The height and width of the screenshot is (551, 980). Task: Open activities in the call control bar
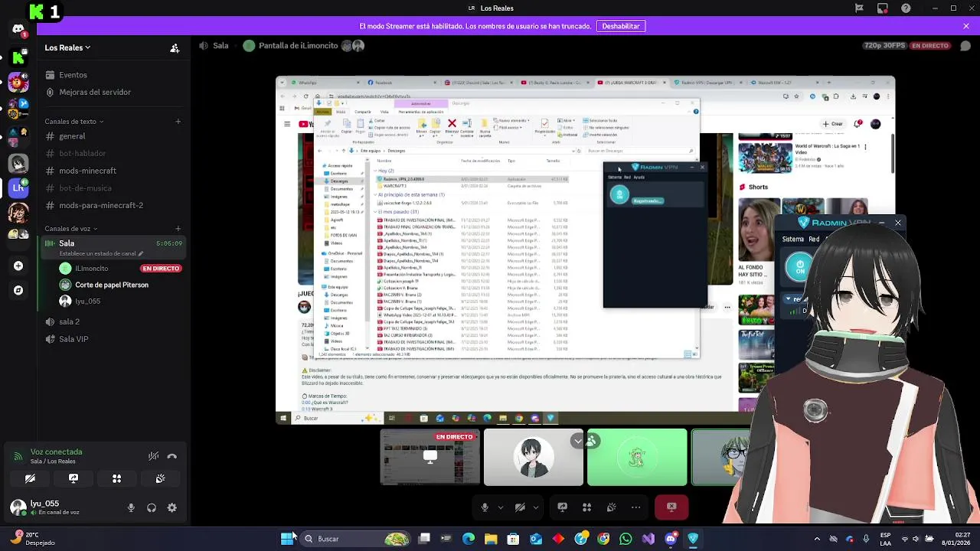pyautogui.click(x=586, y=507)
